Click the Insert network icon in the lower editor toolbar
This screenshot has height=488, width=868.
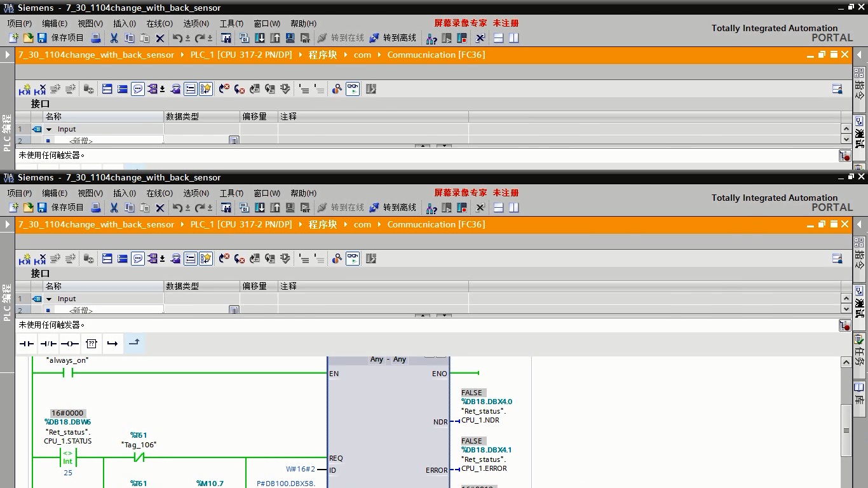click(x=25, y=259)
